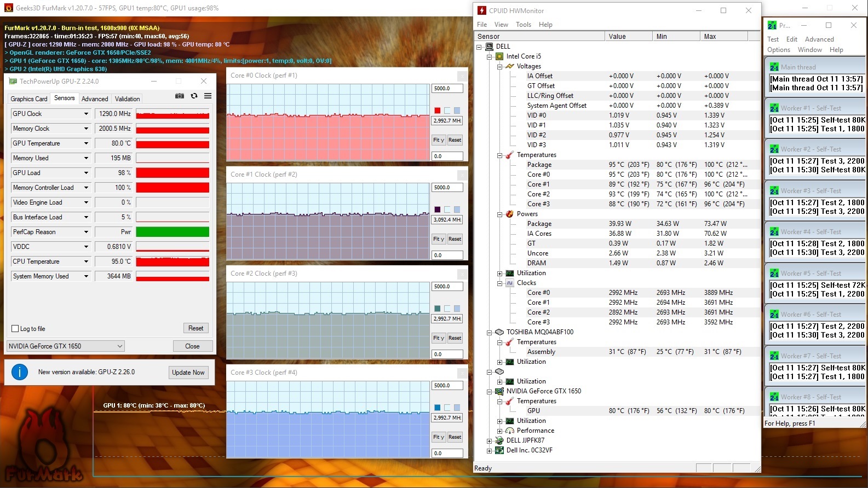Toggle white checkbox on Core #2 Clock graph

click(447, 309)
